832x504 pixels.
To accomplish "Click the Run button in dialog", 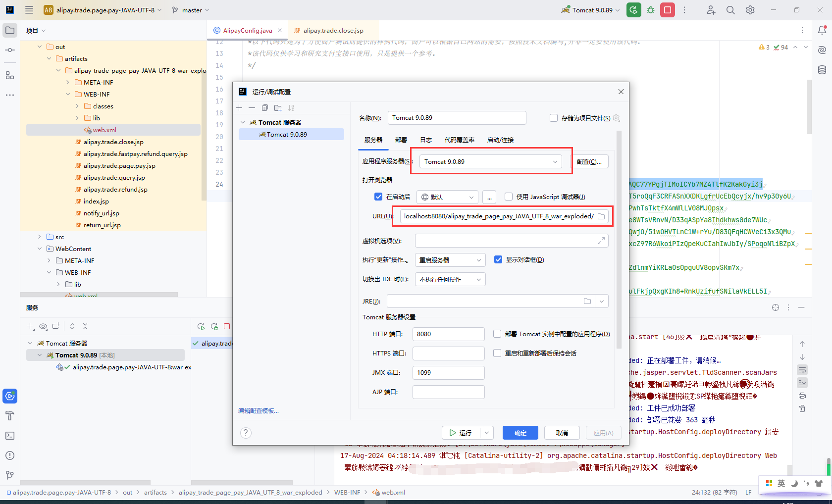I will [x=461, y=433].
